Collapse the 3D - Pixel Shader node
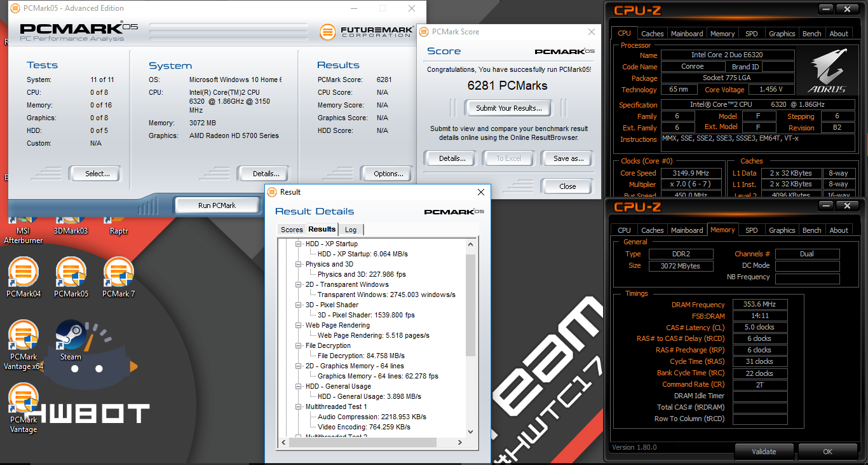This screenshot has width=868, height=465. click(299, 305)
